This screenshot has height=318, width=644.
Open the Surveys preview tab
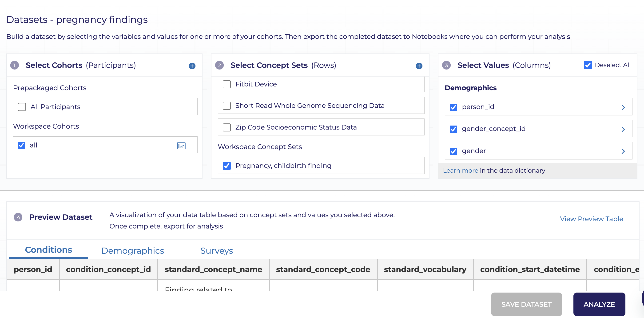pos(216,251)
